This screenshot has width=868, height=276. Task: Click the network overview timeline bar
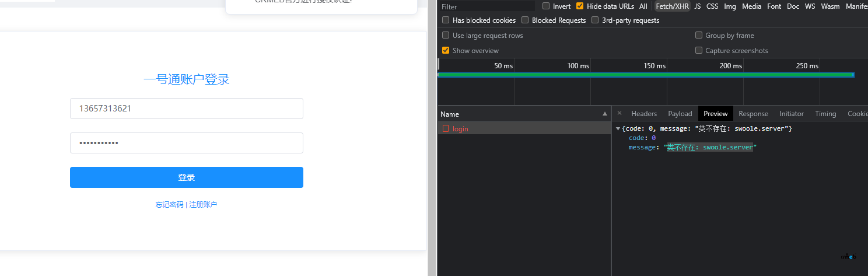pos(646,75)
